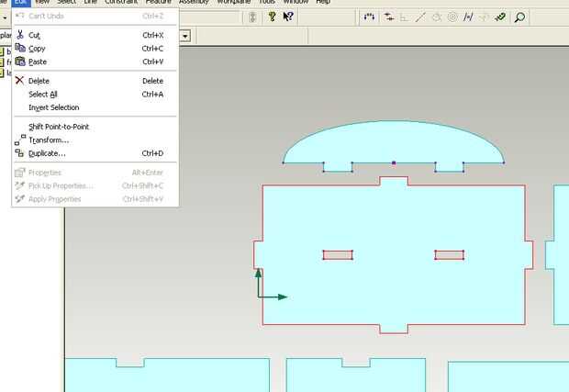Click the Ctrl+A shortcut text
The height and width of the screenshot is (392, 569).
click(x=152, y=95)
